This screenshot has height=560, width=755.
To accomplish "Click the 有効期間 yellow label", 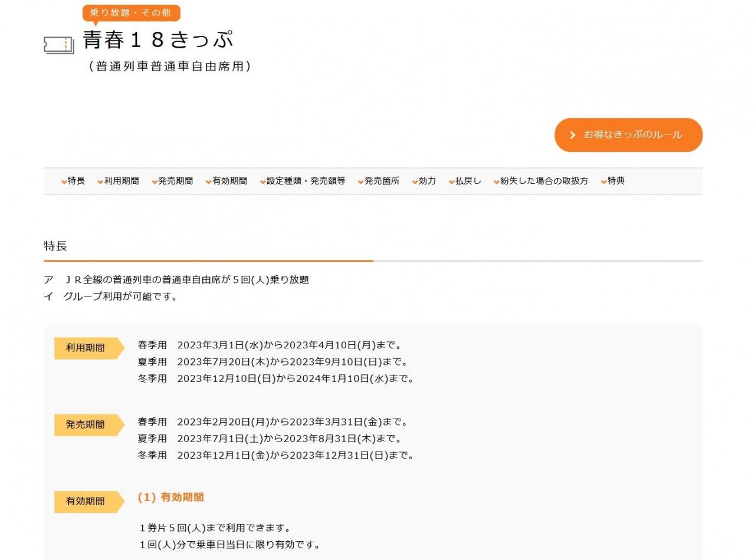I will point(89,502).
